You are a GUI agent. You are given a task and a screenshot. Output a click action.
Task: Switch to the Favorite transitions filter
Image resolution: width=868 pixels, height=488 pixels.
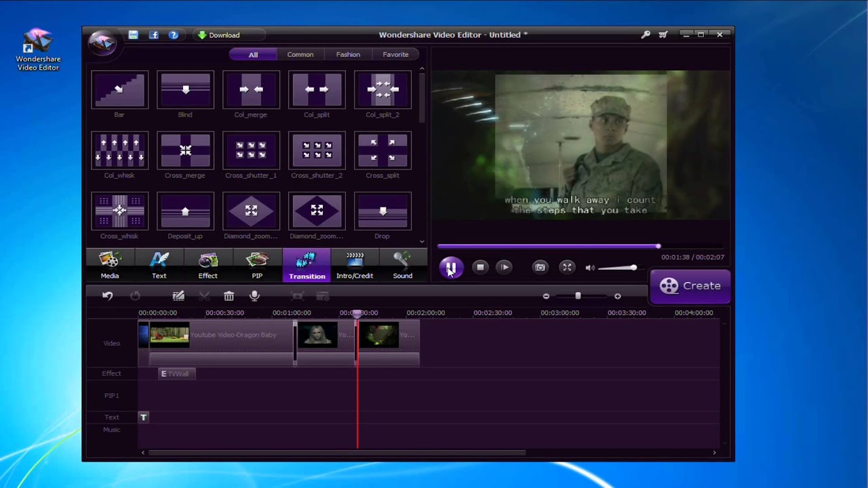pyautogui.click(x=395, y=54)
